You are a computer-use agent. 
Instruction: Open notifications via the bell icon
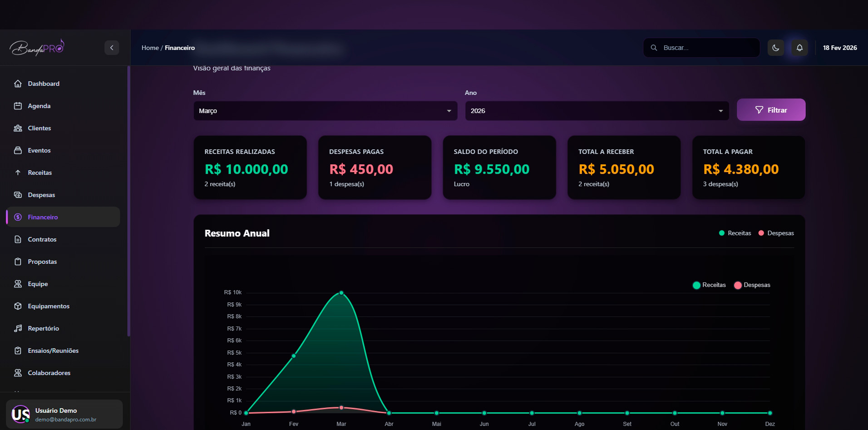799,48
